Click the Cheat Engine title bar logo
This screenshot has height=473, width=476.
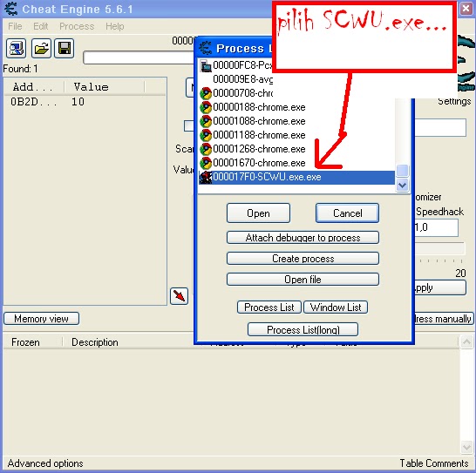tap(11, 9)
